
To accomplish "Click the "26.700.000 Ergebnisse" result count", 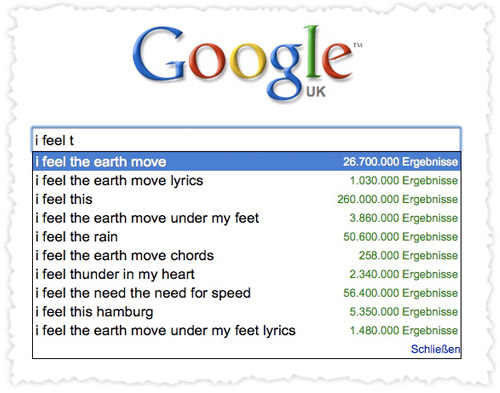I will (400, 162).
